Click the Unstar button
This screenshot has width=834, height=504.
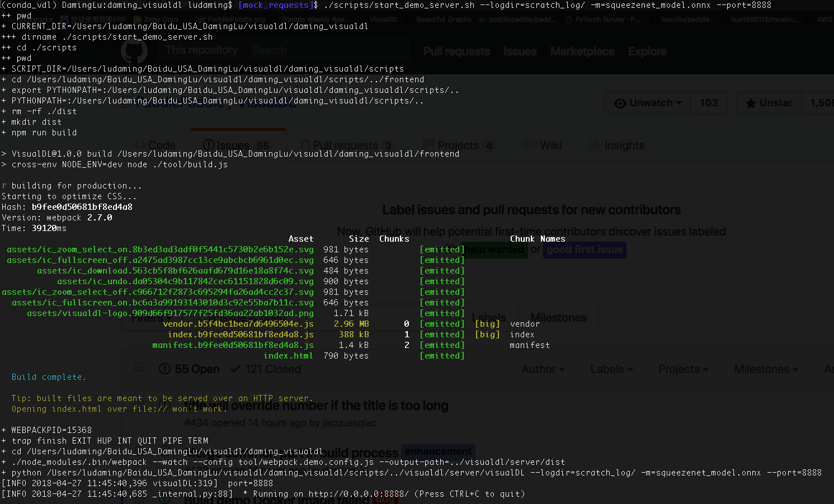[769, 103]
